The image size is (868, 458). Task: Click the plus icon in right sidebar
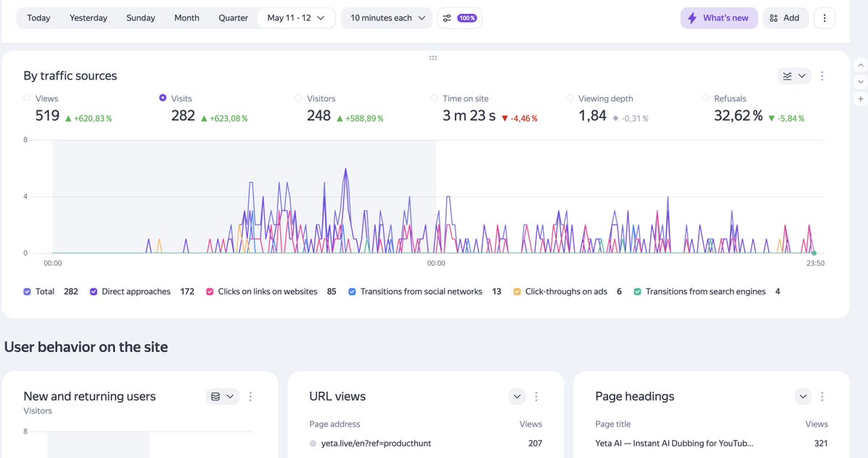pos(860,99)
